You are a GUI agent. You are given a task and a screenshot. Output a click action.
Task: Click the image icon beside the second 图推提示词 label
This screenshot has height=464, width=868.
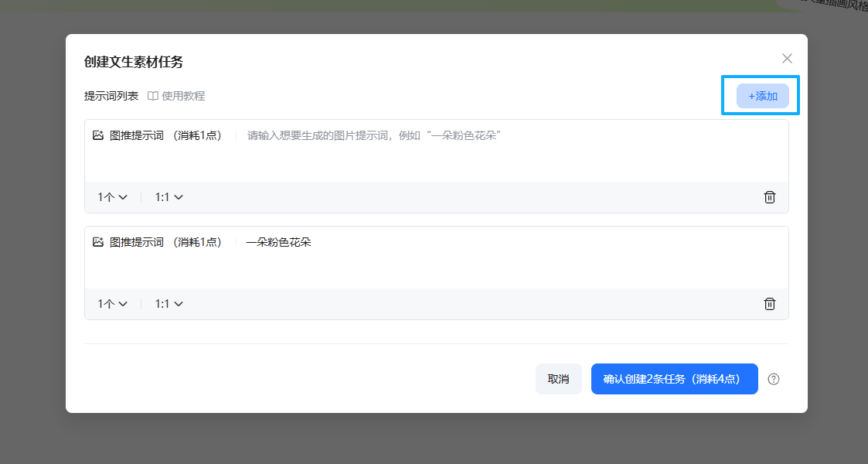coord(97,241)
